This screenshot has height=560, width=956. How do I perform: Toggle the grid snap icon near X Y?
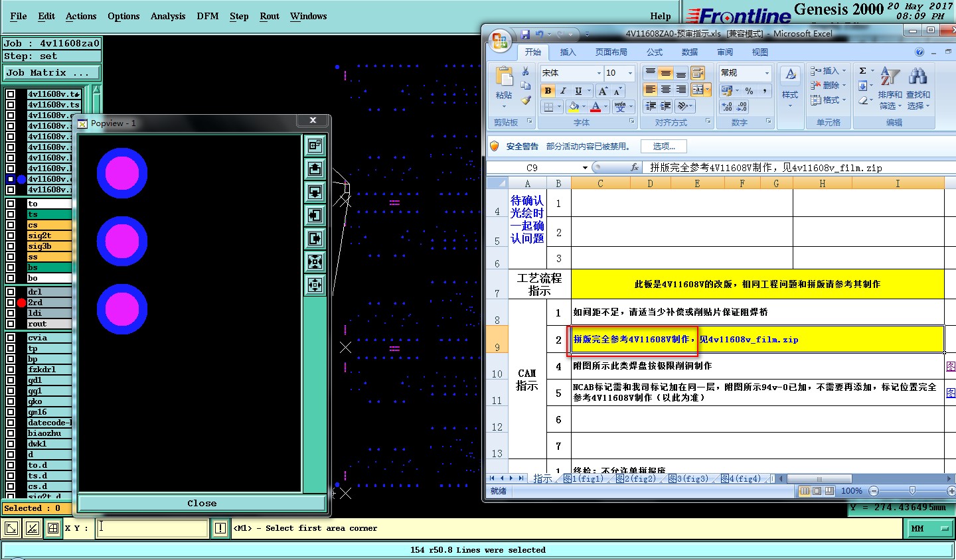52,528
